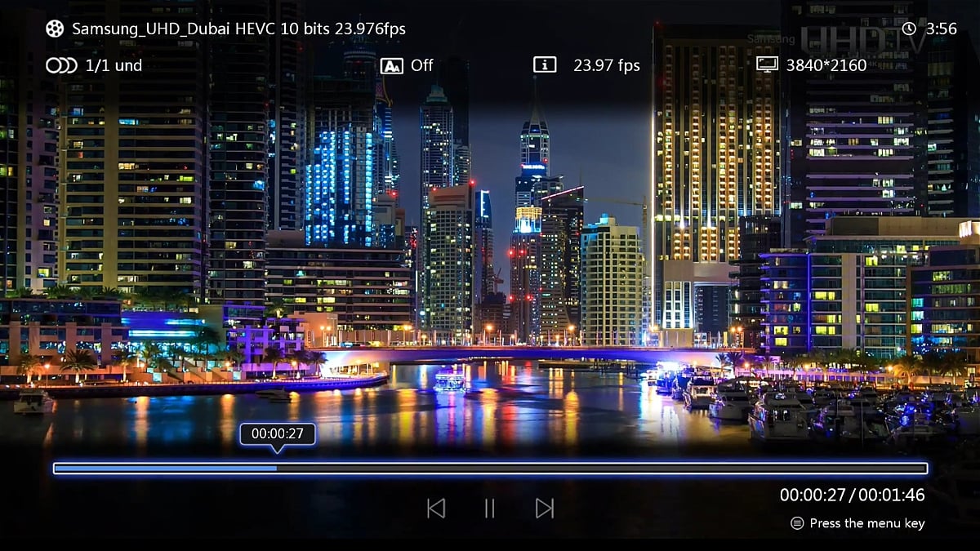Click the 00:00:27 timestamp bubble above the timeline
The height and width of the screenshot is (551, 980).
(x=278, y=434)
